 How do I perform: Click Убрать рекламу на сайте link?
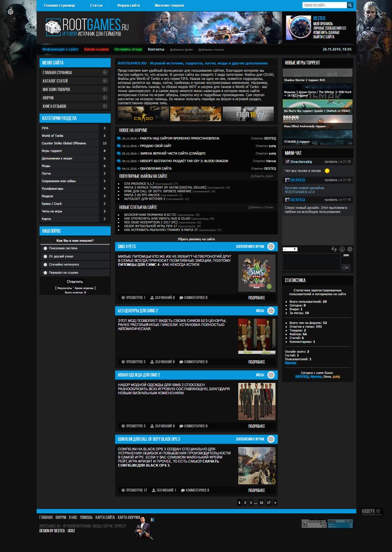point(196,239)
